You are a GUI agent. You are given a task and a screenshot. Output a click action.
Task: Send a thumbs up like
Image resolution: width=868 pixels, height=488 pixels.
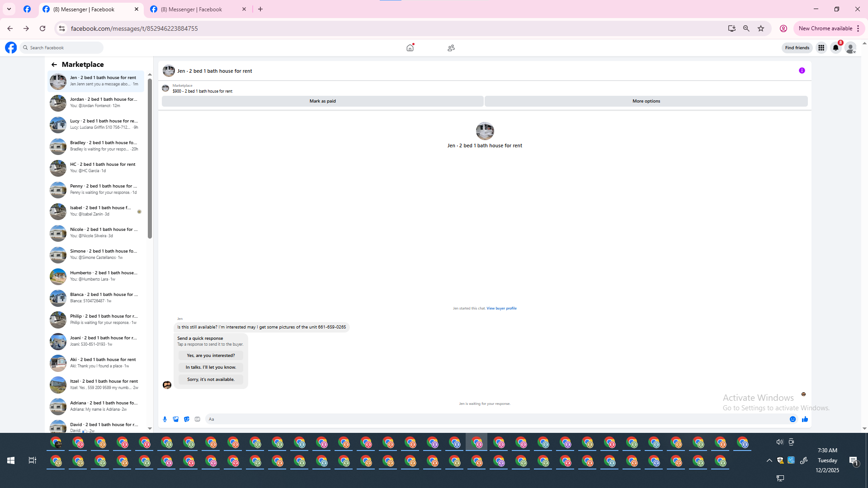click(x=805, y=419)
